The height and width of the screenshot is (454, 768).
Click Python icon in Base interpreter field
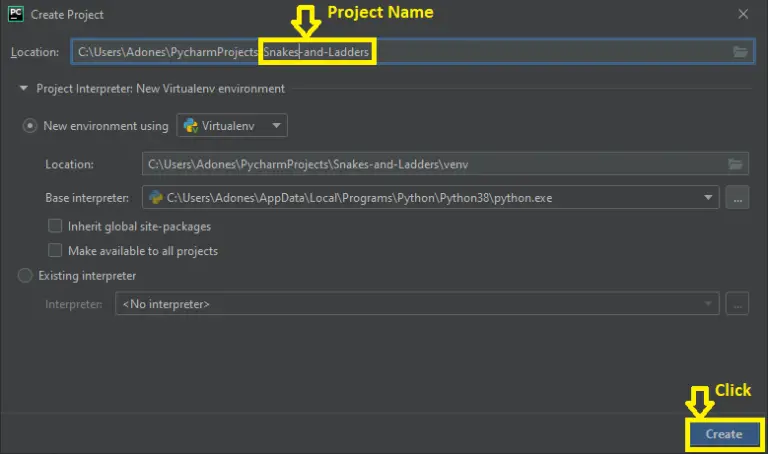coord(156,198)
